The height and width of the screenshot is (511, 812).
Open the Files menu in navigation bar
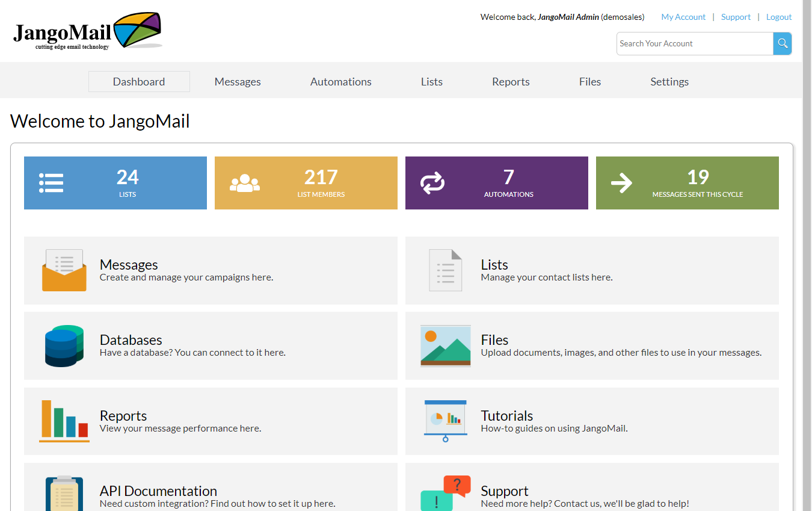tap(590, 82)
